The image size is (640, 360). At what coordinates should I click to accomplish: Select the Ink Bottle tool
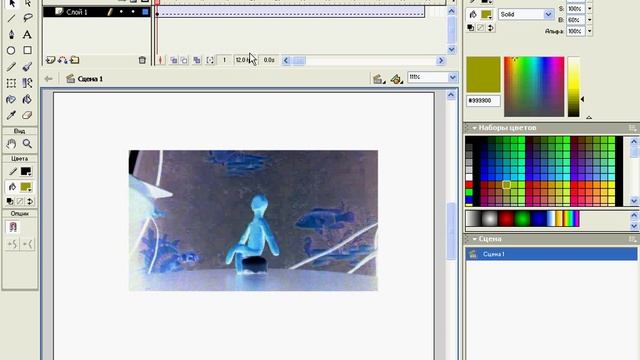(11, 99)
